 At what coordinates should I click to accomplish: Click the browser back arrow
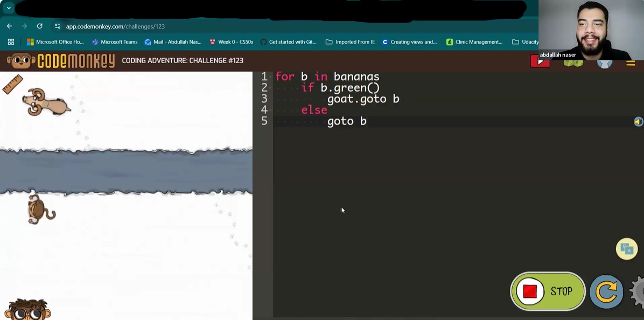pyautogui.click(x=10, y=26)
